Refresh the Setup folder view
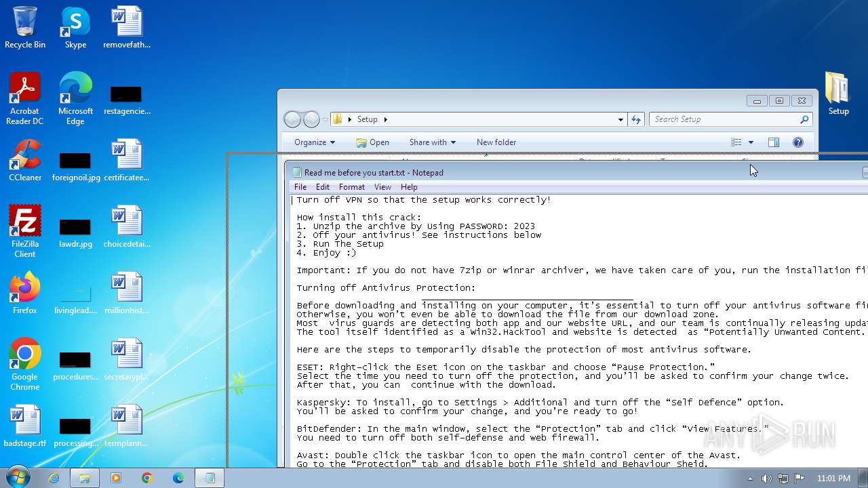Image resolution: width=868 pixels, height=488 pixels. pos(635,119)
